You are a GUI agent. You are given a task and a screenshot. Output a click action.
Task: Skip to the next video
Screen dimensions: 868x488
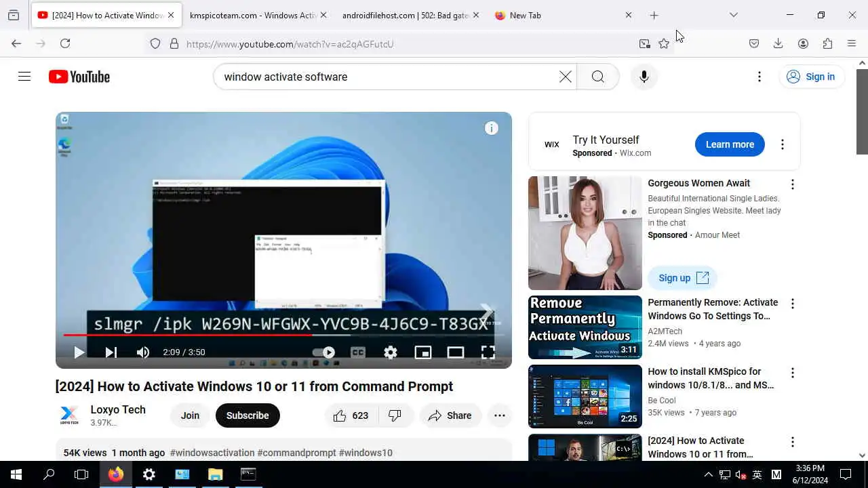pos(111,352)
